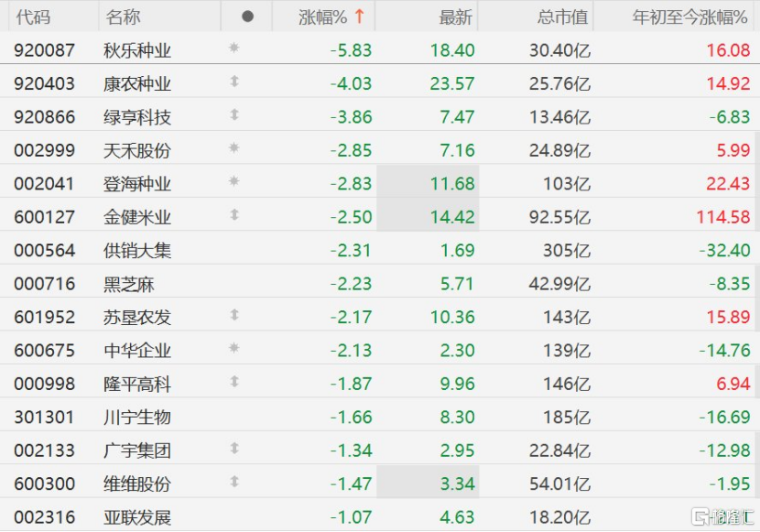
Task: Open stock 维维股份
Action: [x=137, y=484]
